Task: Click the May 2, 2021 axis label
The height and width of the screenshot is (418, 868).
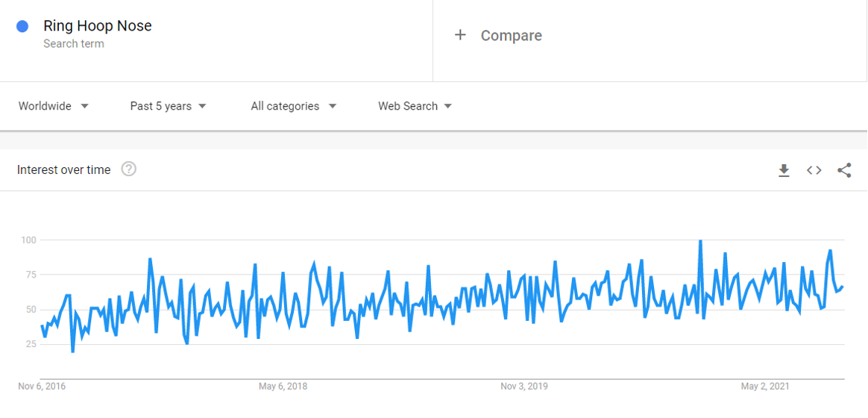Action: [766, 386]
